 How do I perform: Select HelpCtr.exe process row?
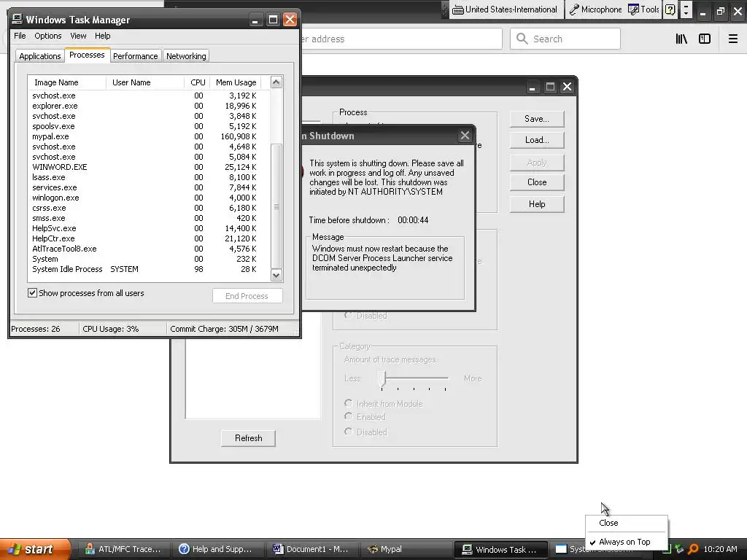149,238
